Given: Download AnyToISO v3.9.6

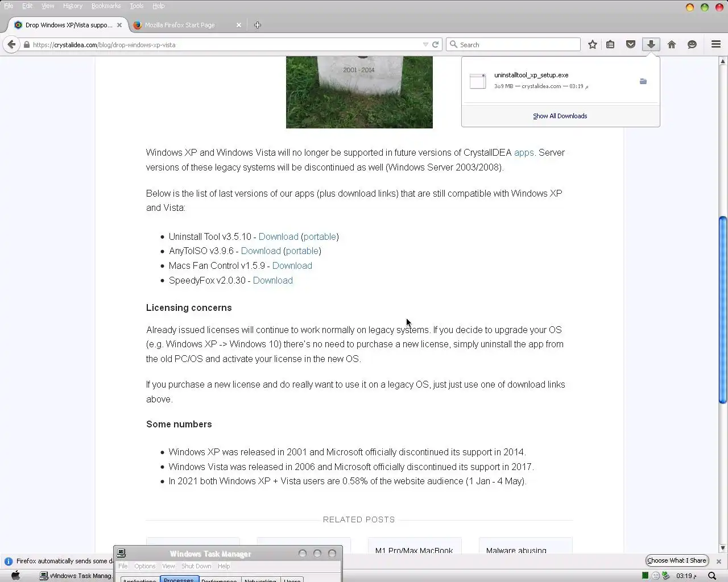Looking at the screenshot, I should (x=261, y=251).
